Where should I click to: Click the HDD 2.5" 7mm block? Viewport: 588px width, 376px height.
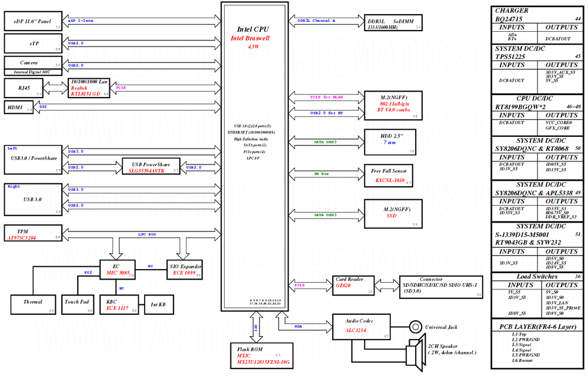(390, 142)
